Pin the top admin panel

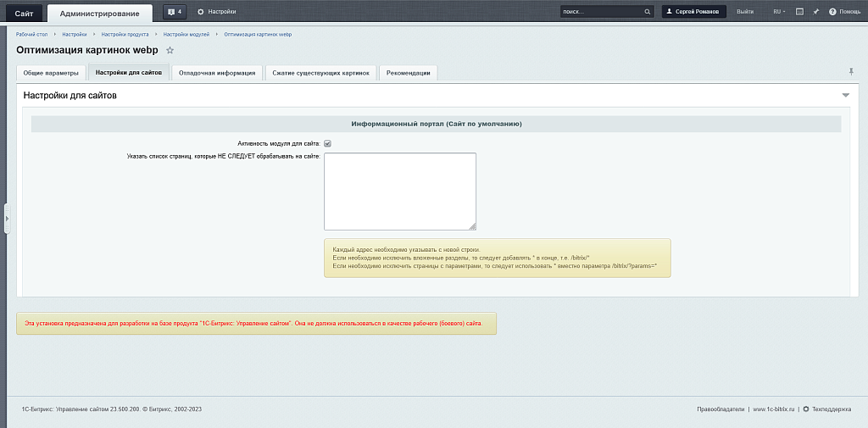(815, 12)
